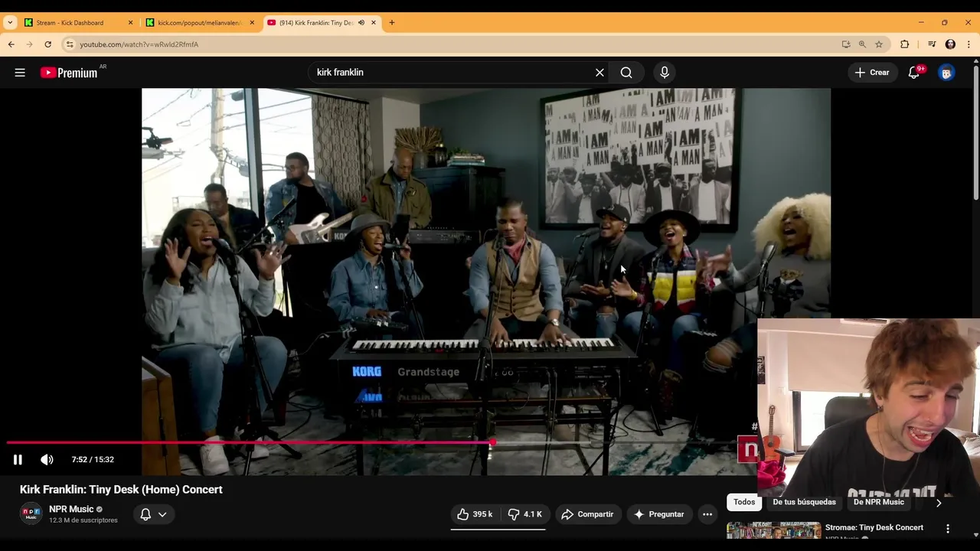The height and width of the screenshot is (551, 980).
Task: Open the YouTube hamburger guide menu
Action: pos(20,73)
